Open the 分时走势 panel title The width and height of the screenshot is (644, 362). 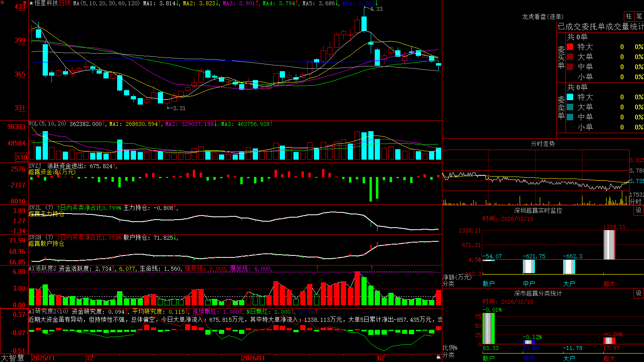[543, 144]
